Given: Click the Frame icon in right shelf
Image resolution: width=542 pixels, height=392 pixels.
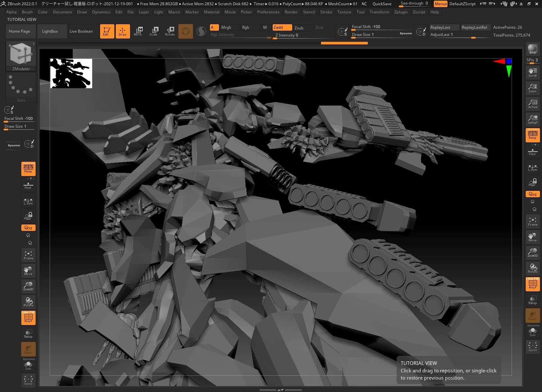Looking at the screenshot, I should (533, 221).
